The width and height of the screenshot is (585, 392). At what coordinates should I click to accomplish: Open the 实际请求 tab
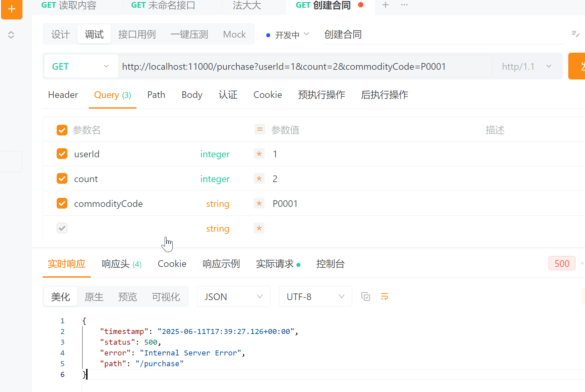click(x=278, y=264)
